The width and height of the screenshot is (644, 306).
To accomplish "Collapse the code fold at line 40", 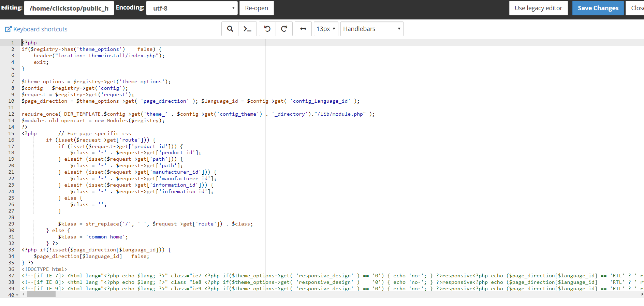I will 17,295.
